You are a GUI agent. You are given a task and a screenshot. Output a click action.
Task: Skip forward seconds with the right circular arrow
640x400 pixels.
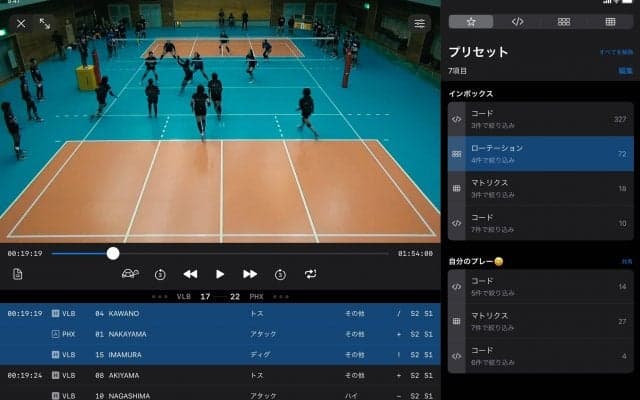point(280,274)
